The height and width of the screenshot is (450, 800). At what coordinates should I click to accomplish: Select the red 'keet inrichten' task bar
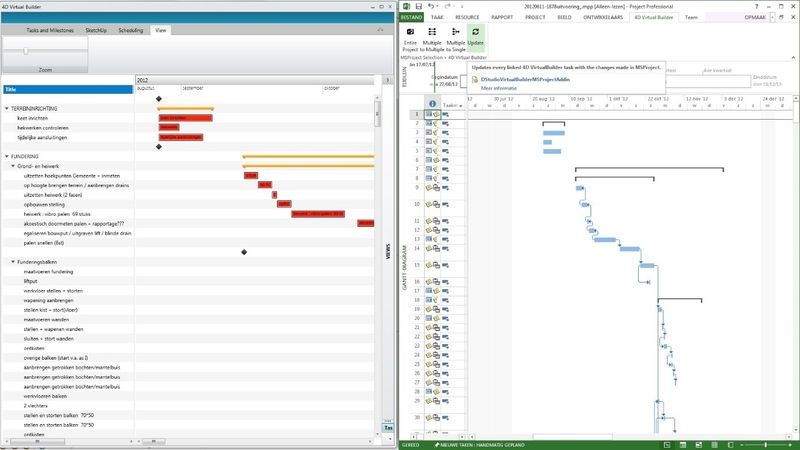tap(172, 117)
